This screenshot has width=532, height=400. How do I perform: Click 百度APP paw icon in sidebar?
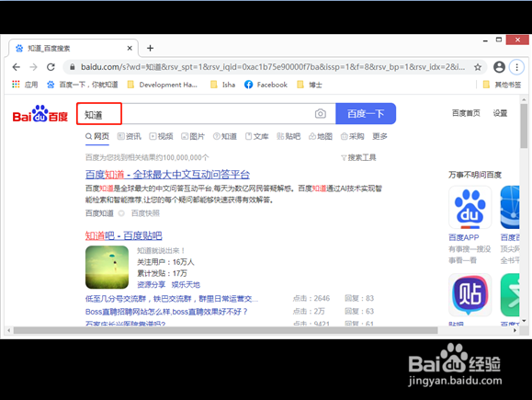coord(470,208)
